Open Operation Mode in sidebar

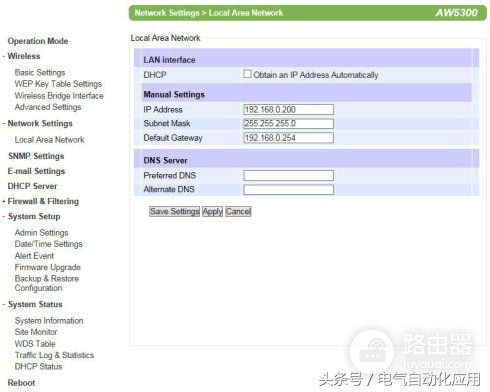[x=38, y=41]
